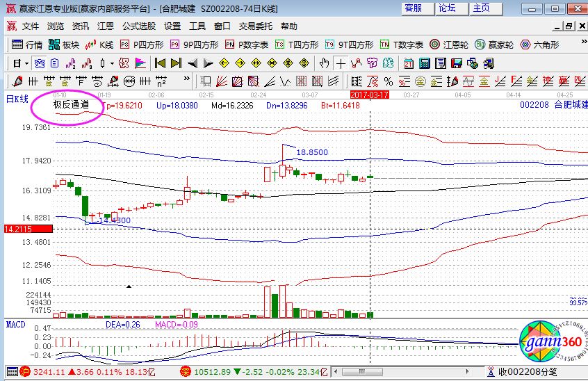Screen dimensions: 588x381
Task: Click the 客服 customer service button
Action: (413, 8)
